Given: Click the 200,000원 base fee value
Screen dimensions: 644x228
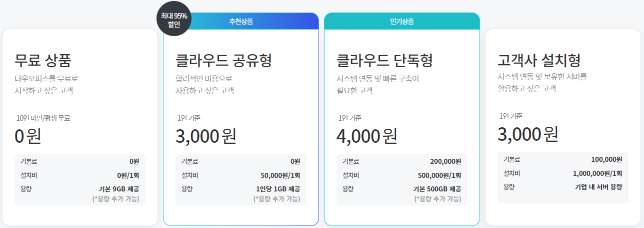Looking at the screenshot, I should (x=445, y=161).
